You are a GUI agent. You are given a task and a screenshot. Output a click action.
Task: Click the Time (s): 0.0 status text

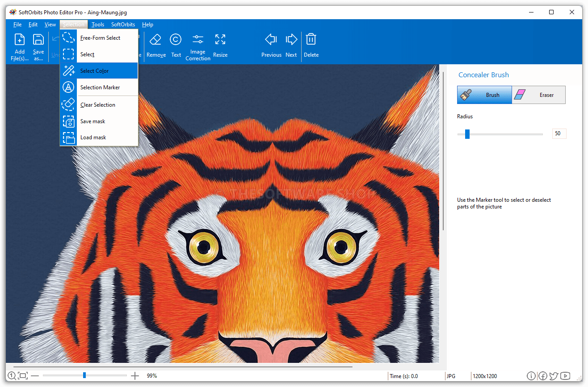coord(403,376)
